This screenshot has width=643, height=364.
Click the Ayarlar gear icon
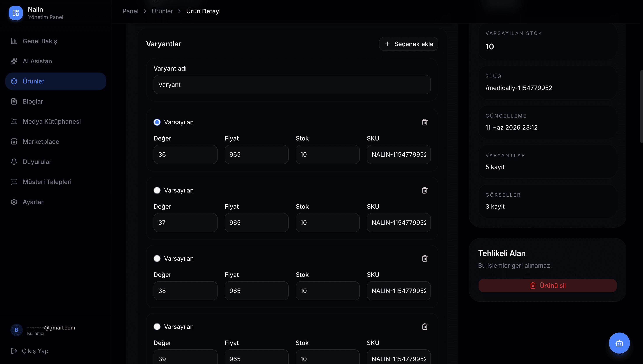pos(14,202)
